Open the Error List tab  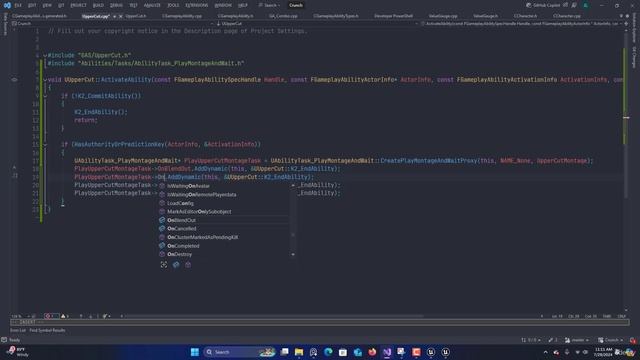(18, 330)
